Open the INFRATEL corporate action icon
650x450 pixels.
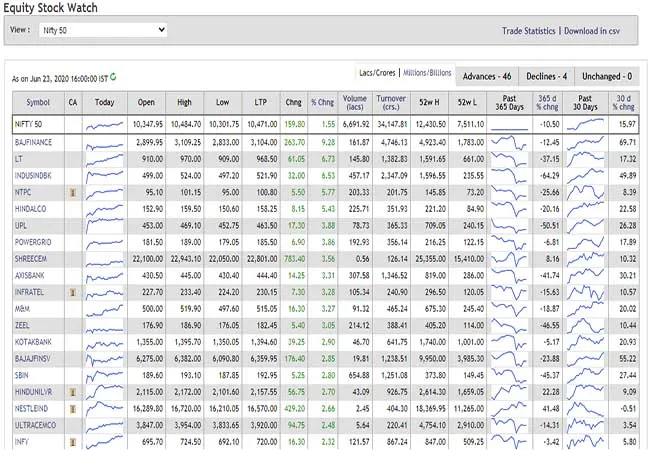pos(73,292)
